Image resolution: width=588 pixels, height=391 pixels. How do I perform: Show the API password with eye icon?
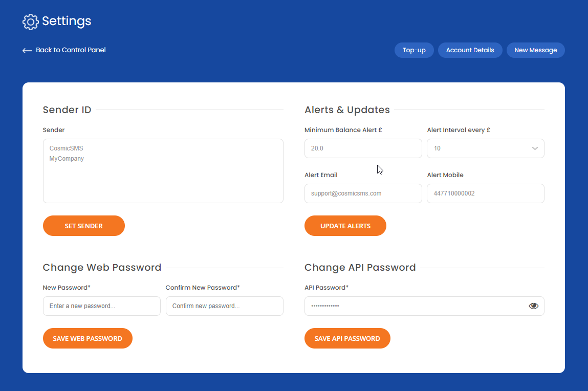coord(534,306)
